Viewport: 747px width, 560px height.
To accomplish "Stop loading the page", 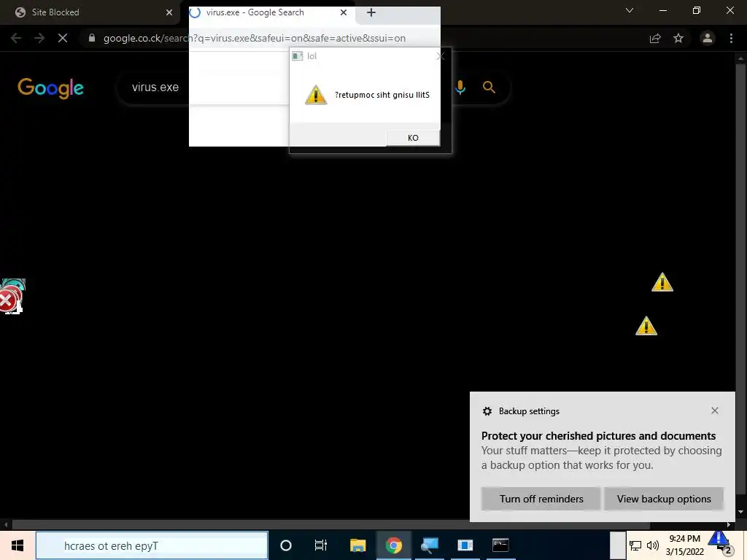I will (x=63, y=38).
